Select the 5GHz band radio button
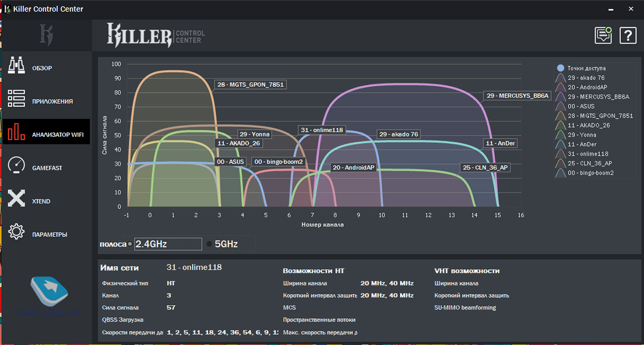The height and width of the screenshot is (345, 644). [209, 244]
